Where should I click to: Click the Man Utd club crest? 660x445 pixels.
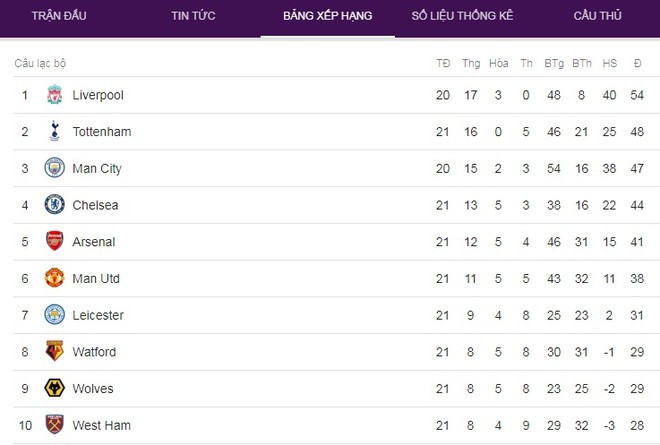pos(54,278)
